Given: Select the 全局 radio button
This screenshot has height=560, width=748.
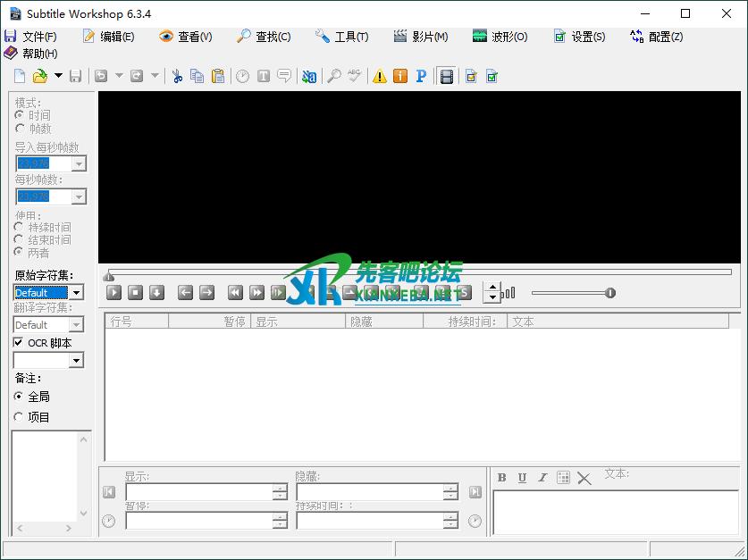Looking at the screenshot, I should 19,397.
